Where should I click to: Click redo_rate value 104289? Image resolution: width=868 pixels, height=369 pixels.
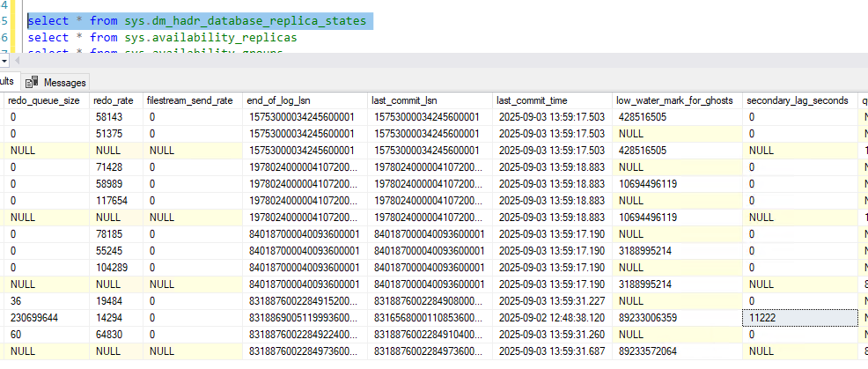tap(117, 268)
